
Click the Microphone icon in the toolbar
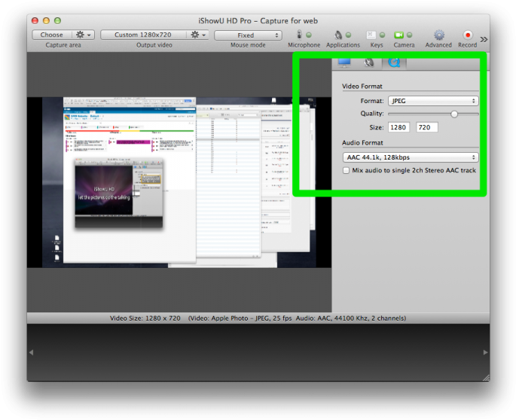coord(300,35)
